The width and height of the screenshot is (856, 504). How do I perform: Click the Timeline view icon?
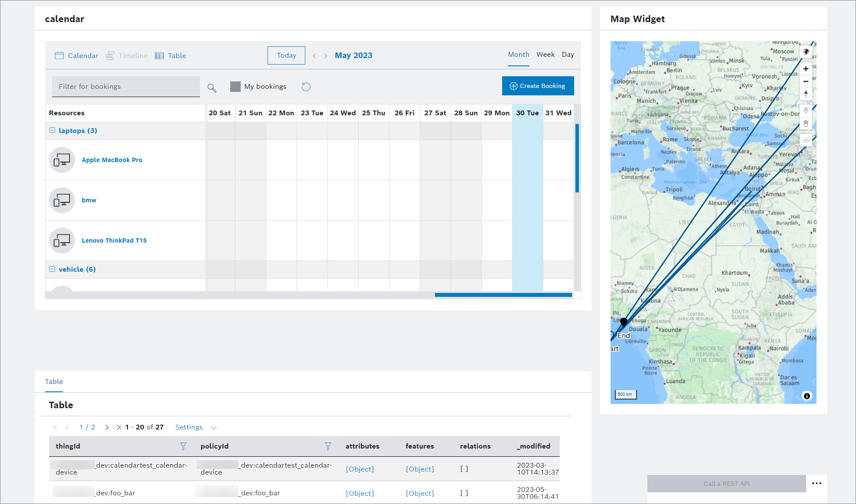tap(111, 55)
